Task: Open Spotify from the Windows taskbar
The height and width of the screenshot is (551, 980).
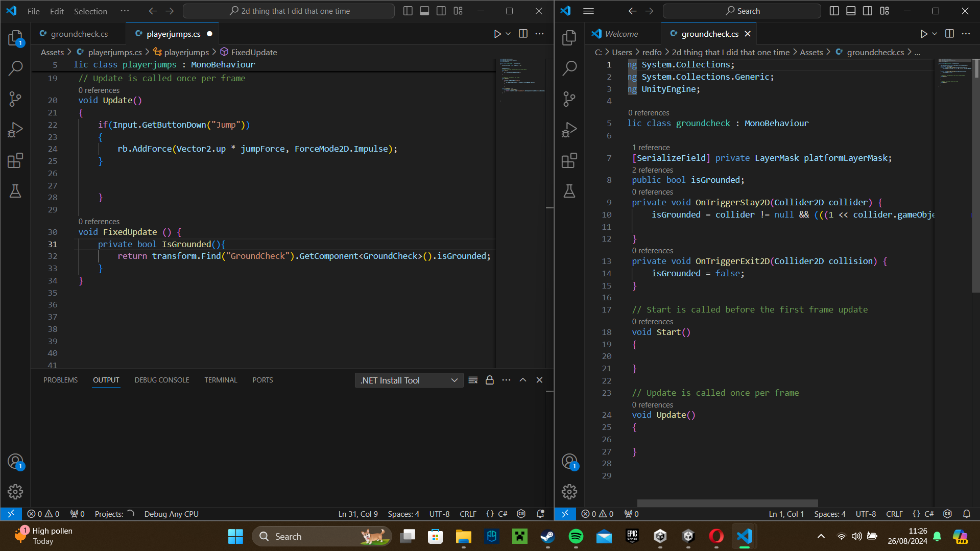Action: 576,536
